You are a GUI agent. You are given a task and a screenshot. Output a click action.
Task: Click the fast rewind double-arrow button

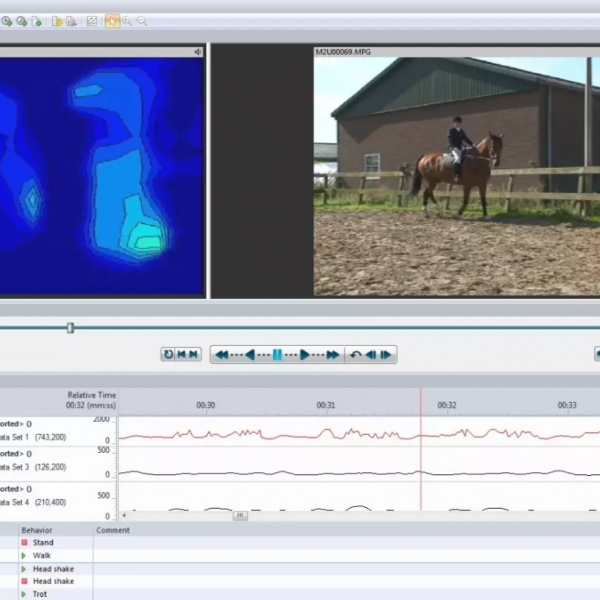coord(222,354)
